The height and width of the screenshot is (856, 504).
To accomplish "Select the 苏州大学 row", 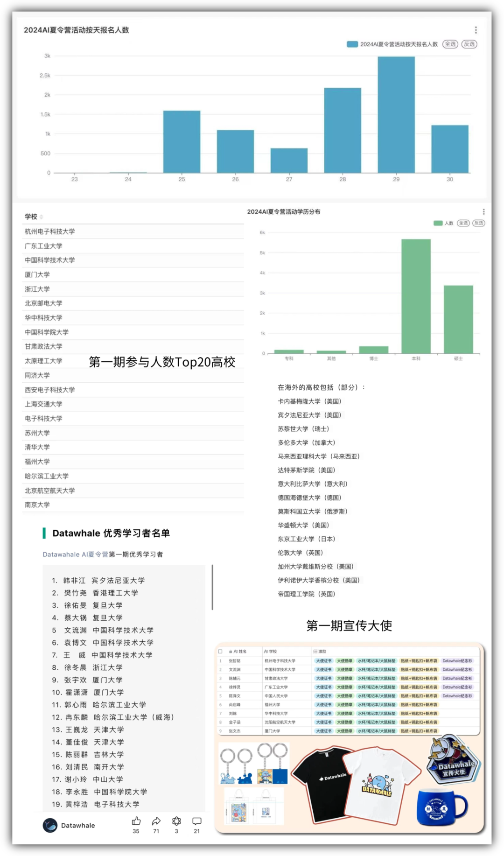I will (x=133, y=433).
